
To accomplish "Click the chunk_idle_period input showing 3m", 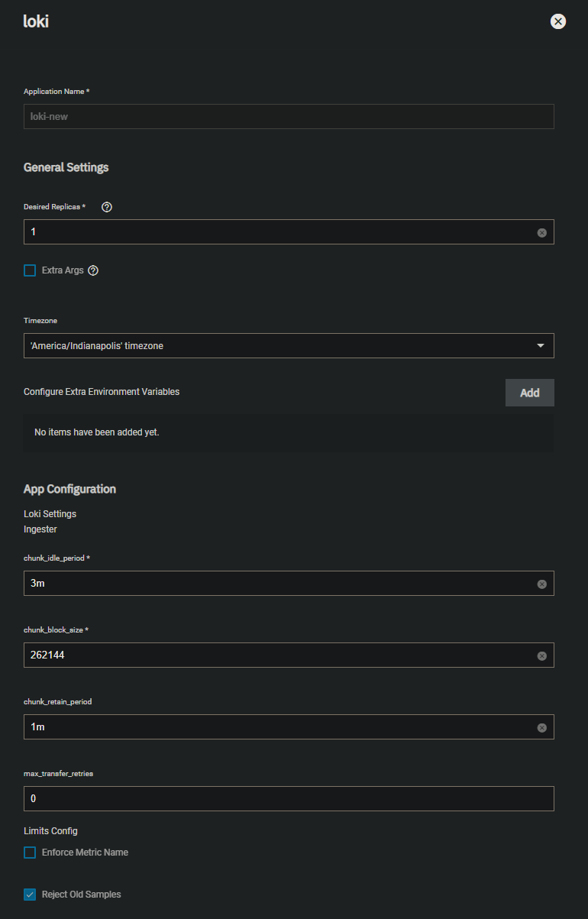I will pos(279,584).
